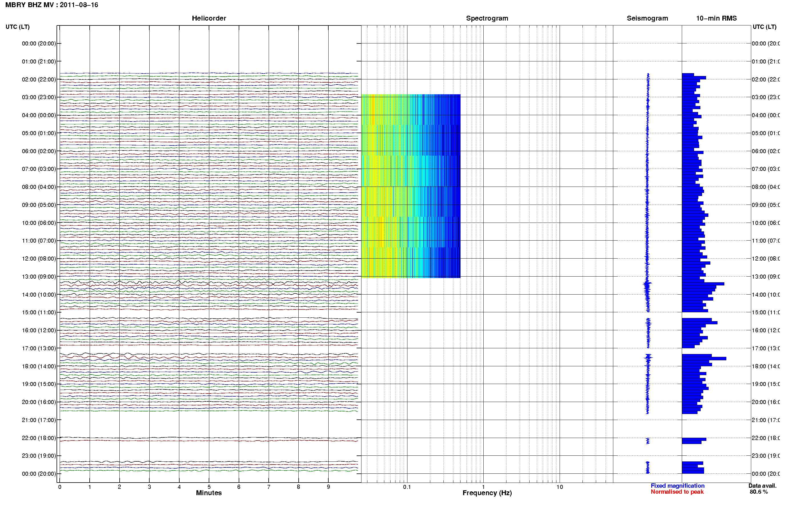Click the 'Frequency (Hz)' x-axis label
The image size is (812, 508).
487,493
